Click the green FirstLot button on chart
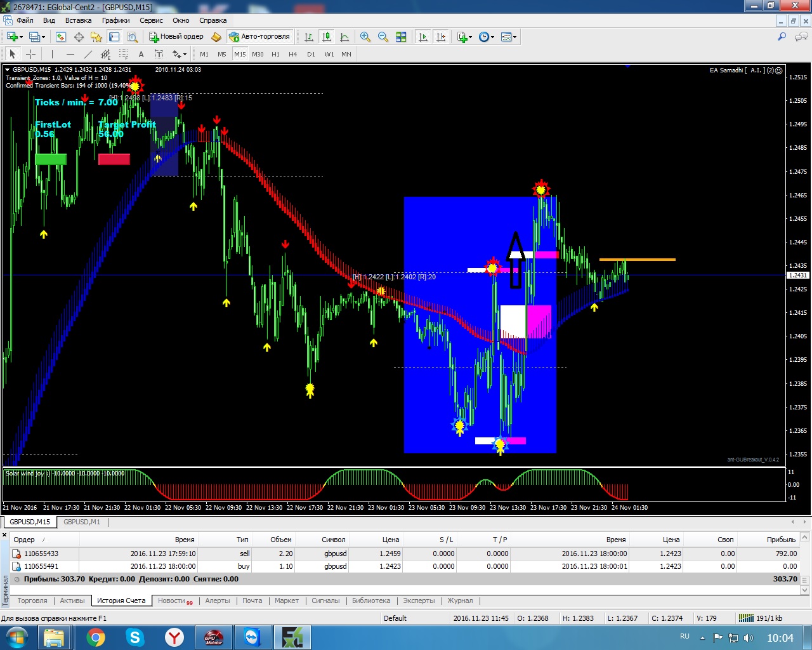Image resolution: width=812 pixels, height=650 pixels. [51, 159]
